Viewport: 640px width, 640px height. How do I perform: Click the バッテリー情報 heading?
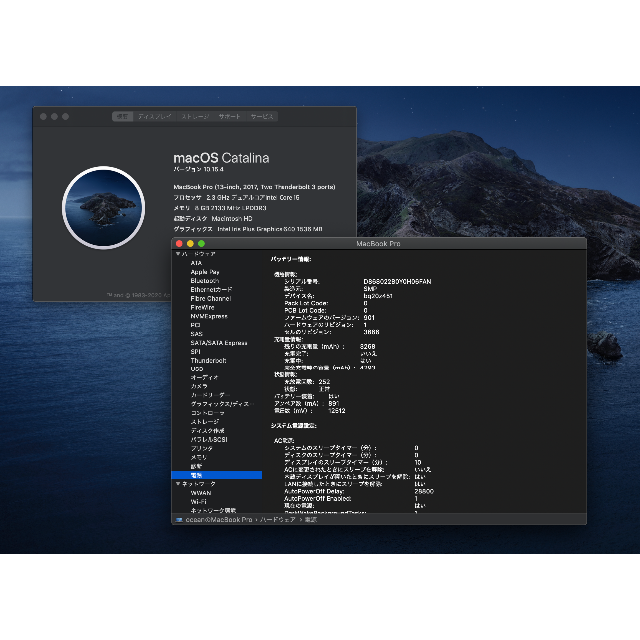(291, 259)
